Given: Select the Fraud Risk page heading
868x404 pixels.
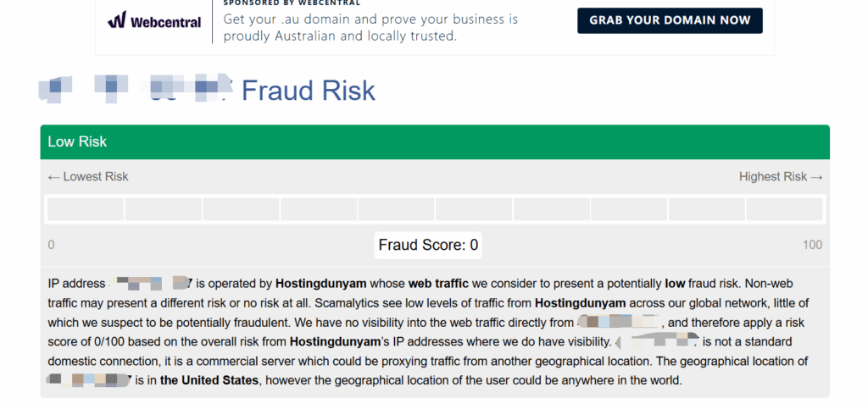Looking at the screenshot, I should 309,90.
